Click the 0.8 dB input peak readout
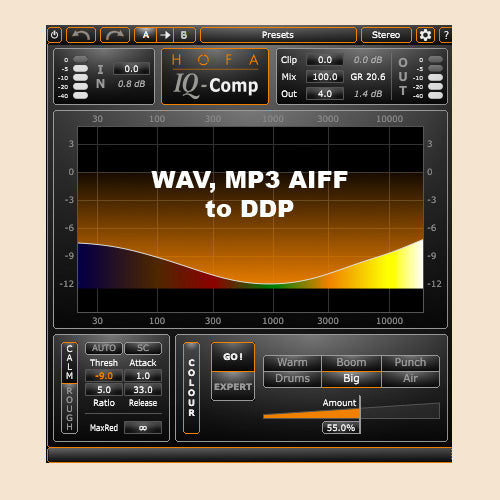 [131, 84]
